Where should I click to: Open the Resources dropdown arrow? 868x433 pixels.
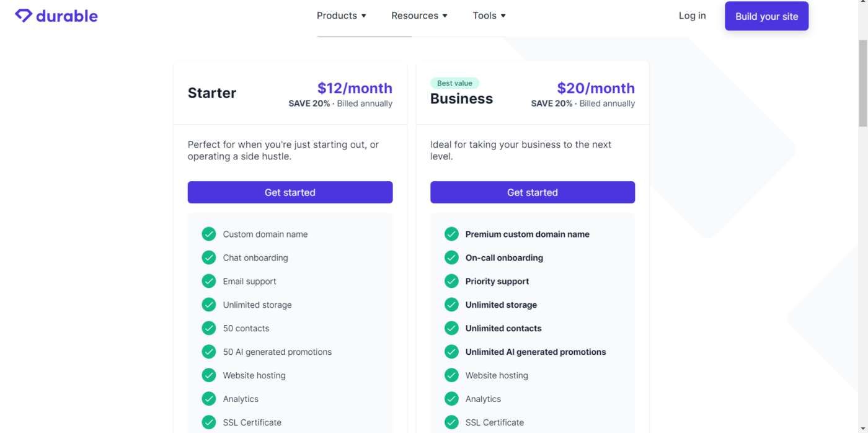tap(445, 16)
